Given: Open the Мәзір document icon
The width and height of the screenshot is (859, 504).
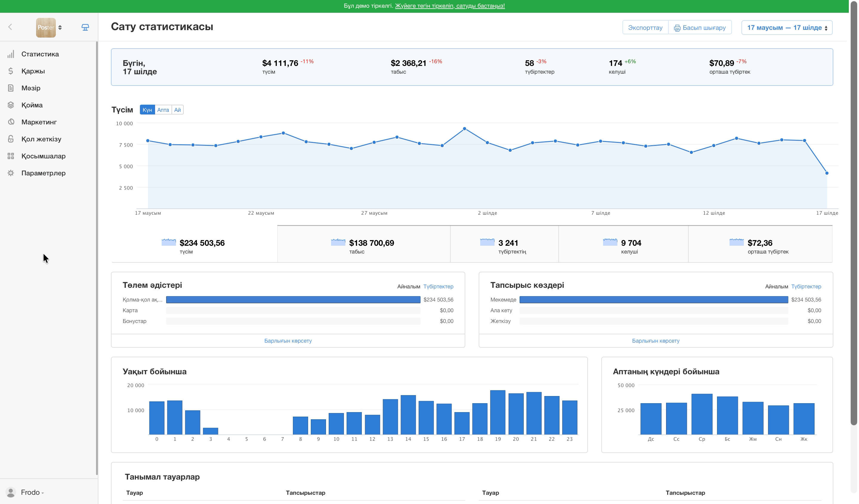Looking at the screenshot, I should tap(11, 88).
